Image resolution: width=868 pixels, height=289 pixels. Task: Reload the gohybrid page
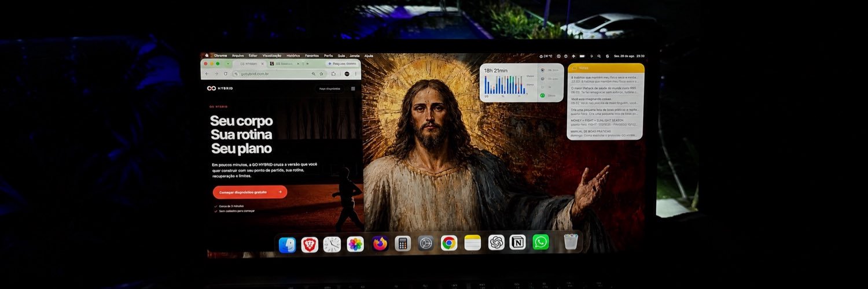(x=226, y=73)
